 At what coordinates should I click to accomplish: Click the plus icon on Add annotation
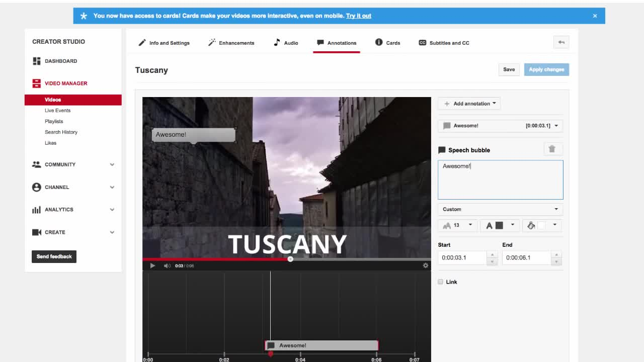click(447, 104)
